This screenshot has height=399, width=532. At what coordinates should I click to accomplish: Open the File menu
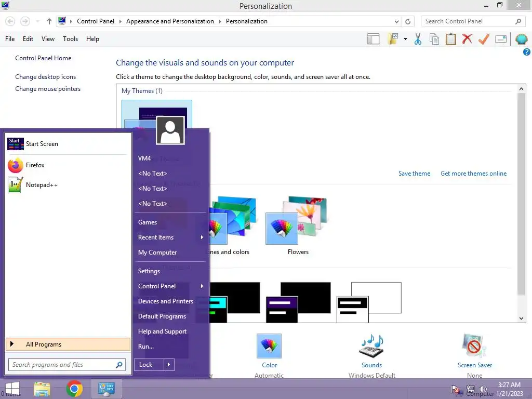click(10, 39)
